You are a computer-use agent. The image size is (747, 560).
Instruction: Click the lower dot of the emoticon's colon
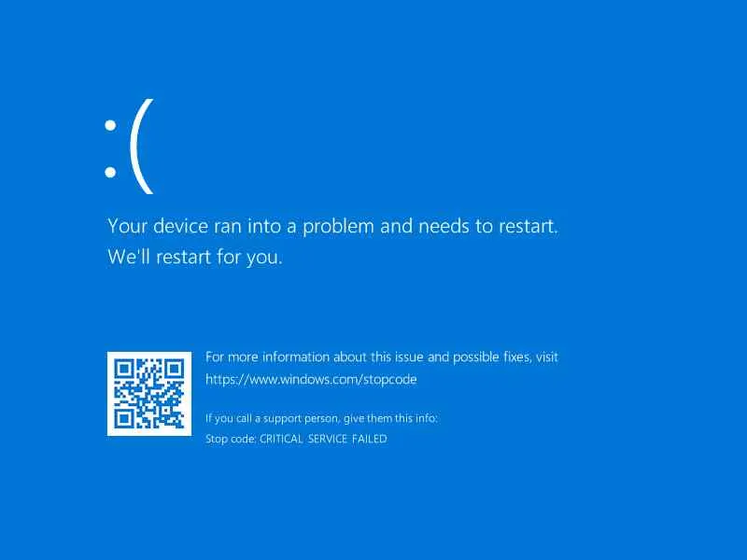point(110,172)
